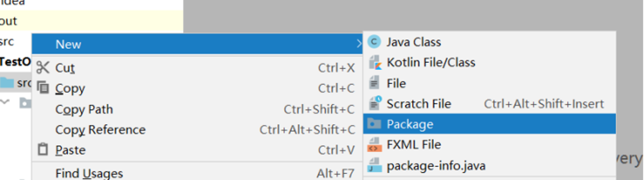Image resolution: width=644 pixels, height=180 pixels.
Task: Click the Cut scissors icon
Action: 43,68
